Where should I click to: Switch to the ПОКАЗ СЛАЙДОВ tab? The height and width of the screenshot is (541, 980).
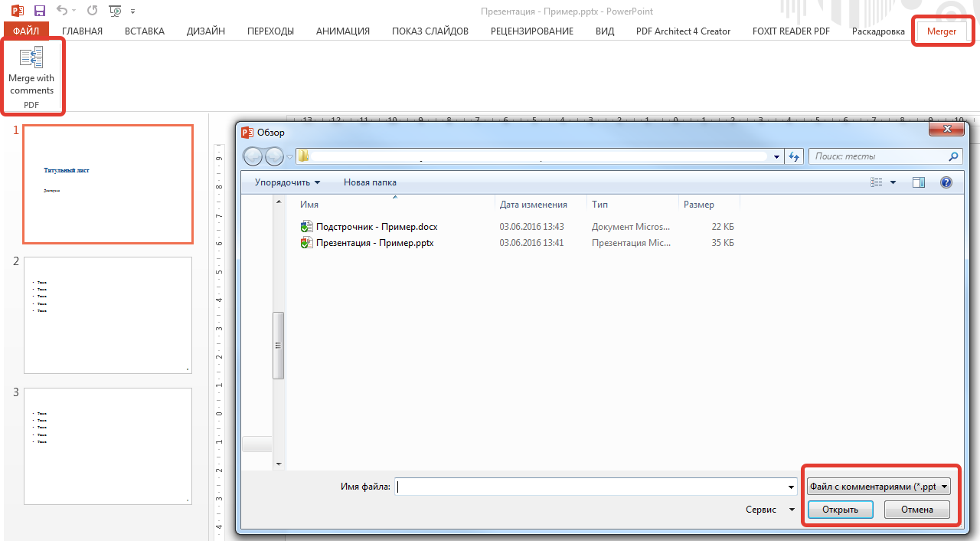(x=430, y=31)
